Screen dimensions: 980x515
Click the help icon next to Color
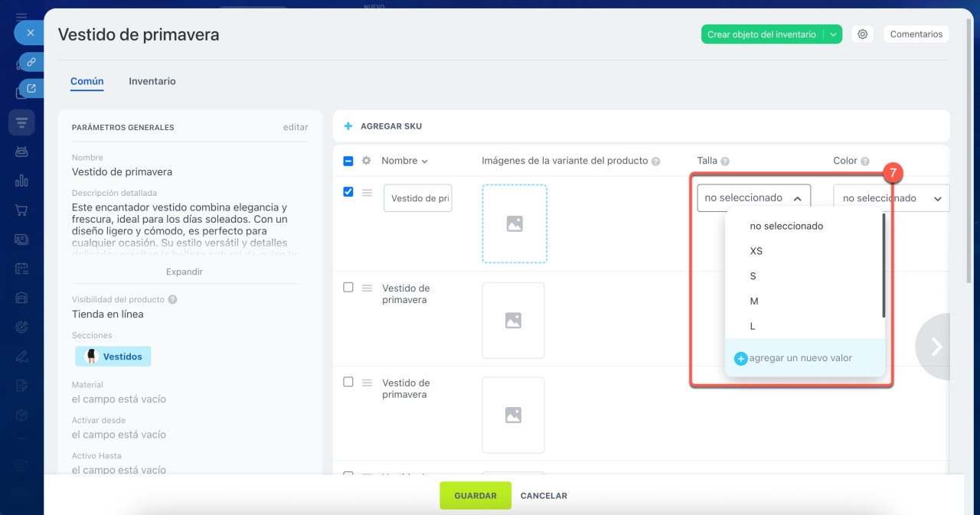pos(865,161)
